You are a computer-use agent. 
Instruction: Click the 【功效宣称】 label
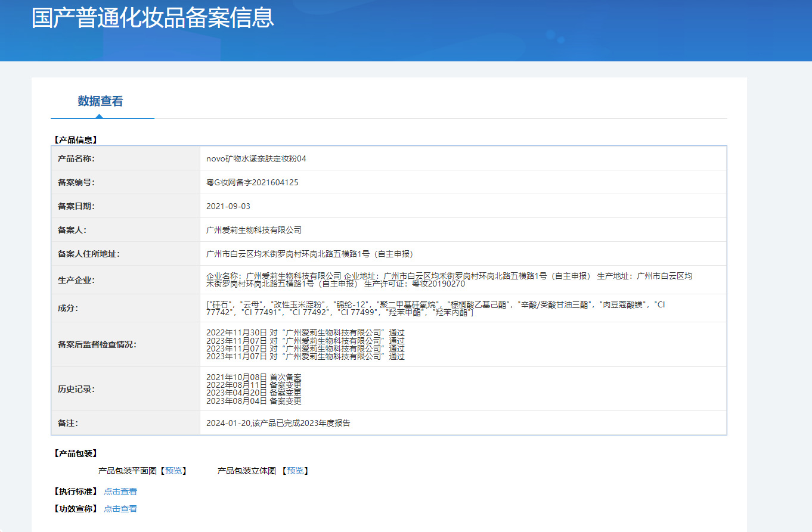click(75, 509)
